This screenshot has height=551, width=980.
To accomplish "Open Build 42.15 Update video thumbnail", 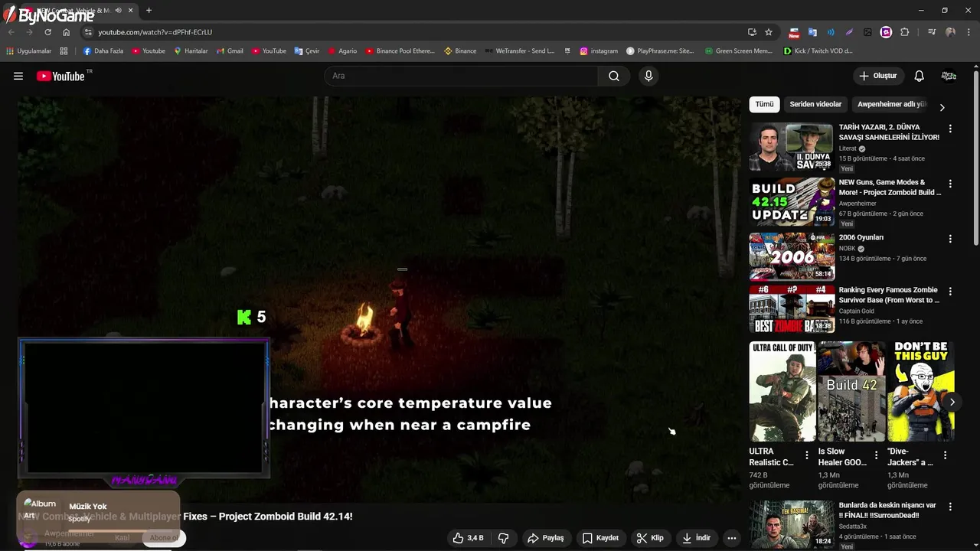I will 792,202.
